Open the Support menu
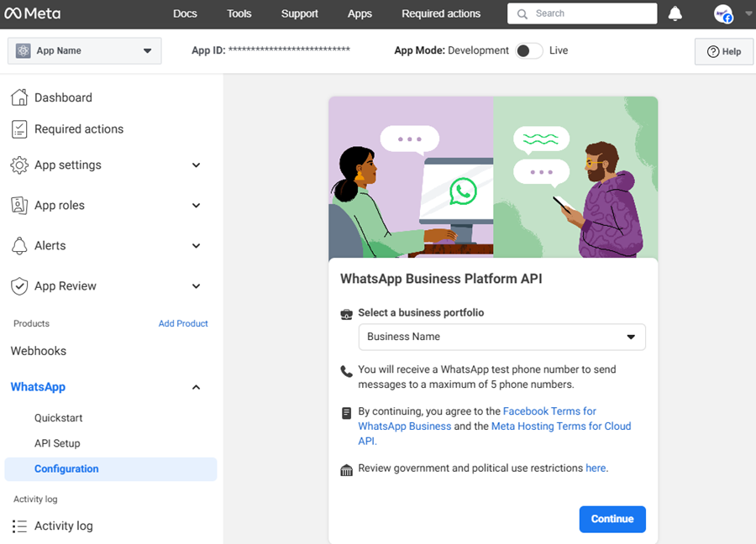The image size is (756, 544). [299, 13]
